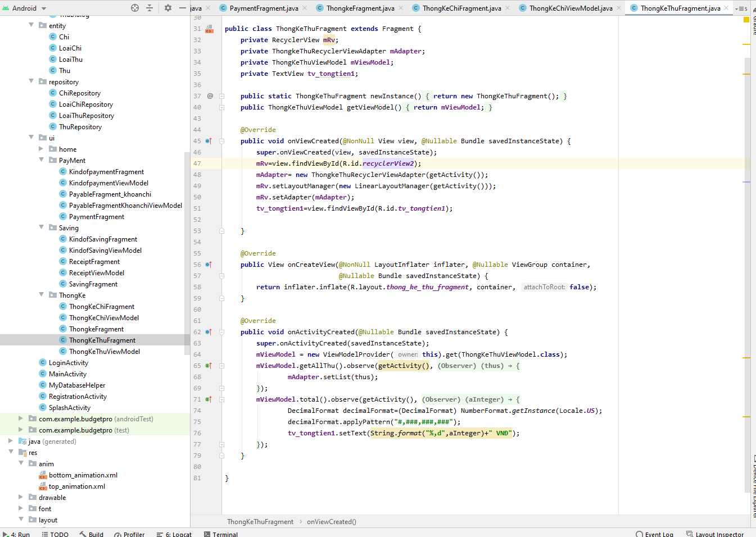Click onViewCreated() breadcrumb
Viewport: 756px width, 537px height.
coord(332,522)
